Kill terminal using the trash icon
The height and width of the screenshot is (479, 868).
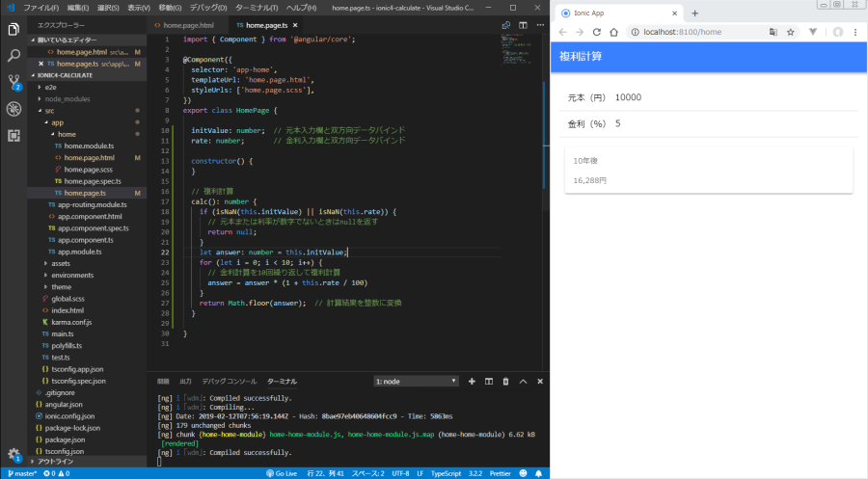point(505,381)
